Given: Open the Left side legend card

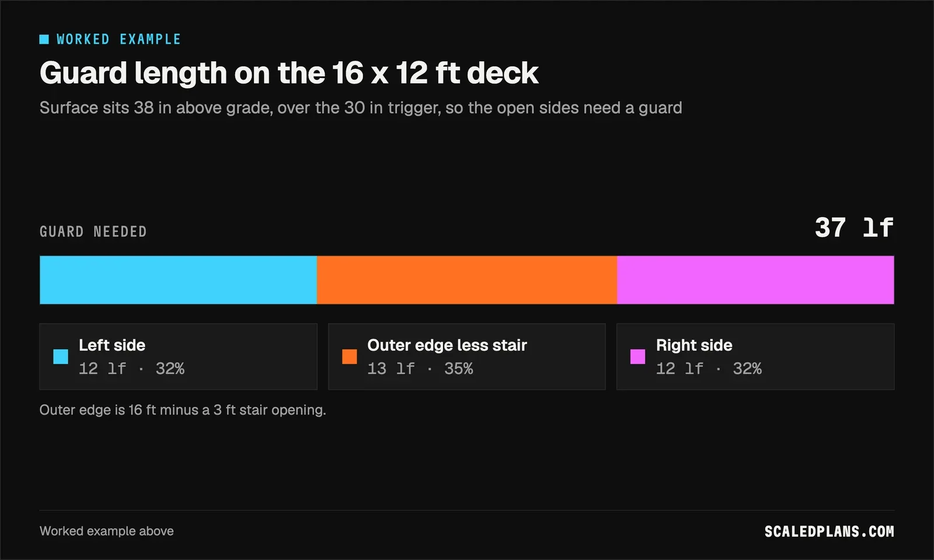Looking at the screenshot, I should (x=178, y=356).
